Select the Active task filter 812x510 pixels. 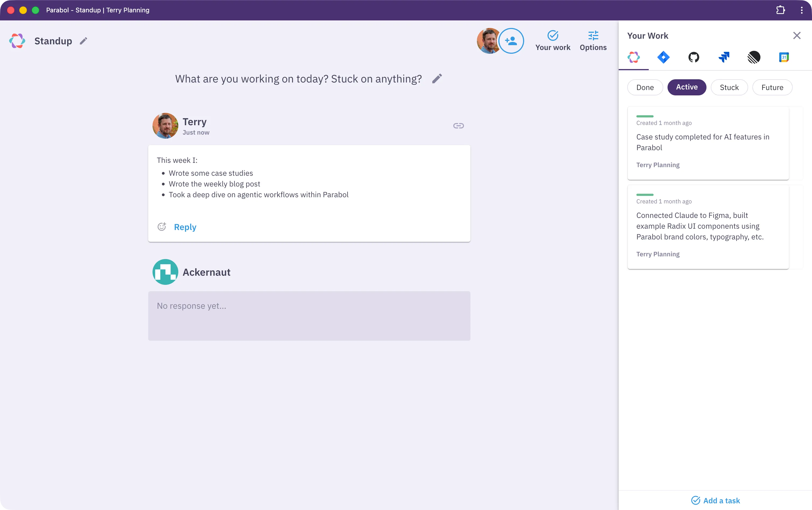click(x=687, y=87)
